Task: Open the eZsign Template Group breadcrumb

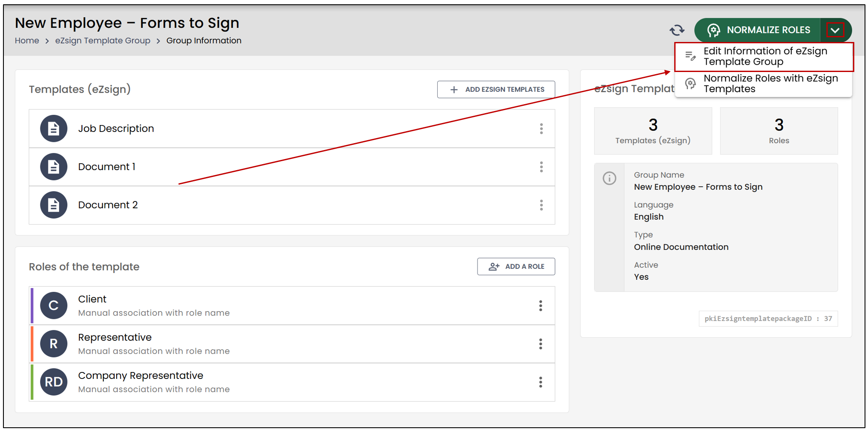Action: 103,41
